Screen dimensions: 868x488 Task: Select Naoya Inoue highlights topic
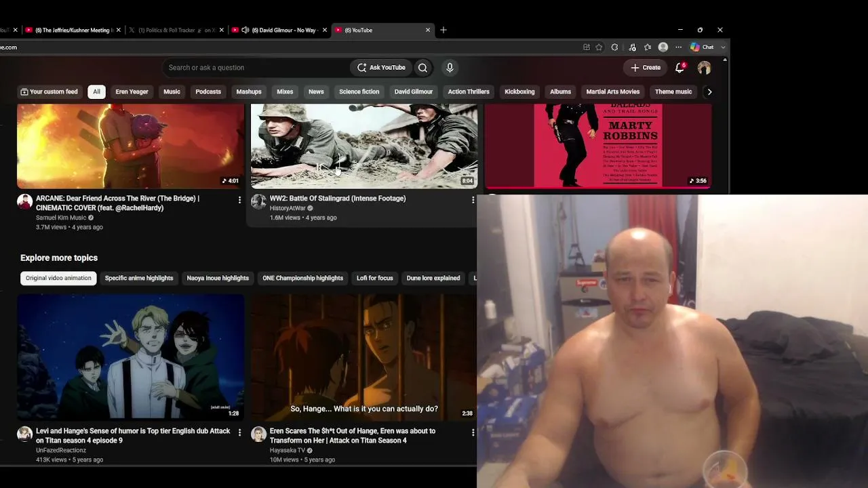218,278
